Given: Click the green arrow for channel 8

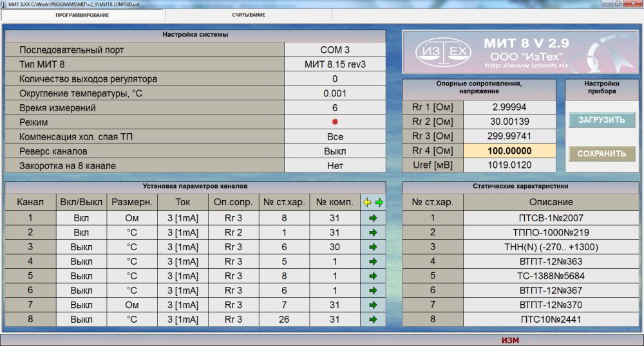Looking at the screenshot, I should tap(373, 319).
